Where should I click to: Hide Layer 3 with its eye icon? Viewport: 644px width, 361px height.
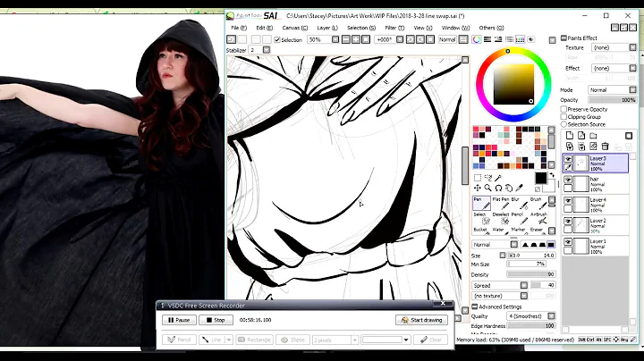pyautogui.click(x=568, y=159)
